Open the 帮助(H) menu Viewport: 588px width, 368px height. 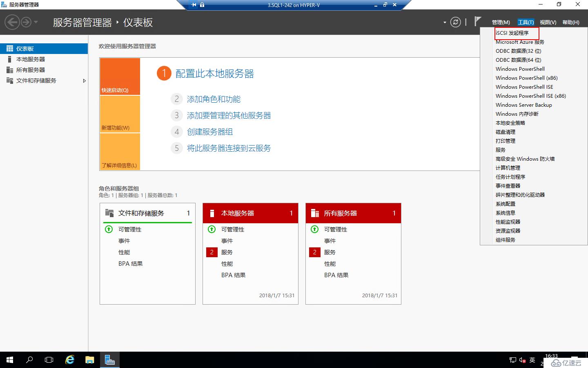pyautogui.click(x=571, y=22)
